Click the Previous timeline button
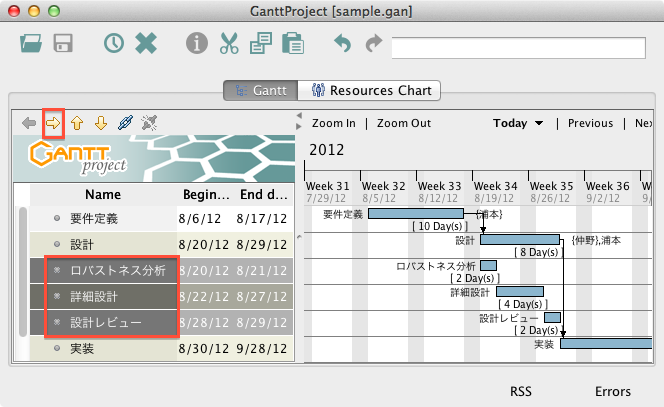Screen dimensions: 664x407 click(590, 123)
